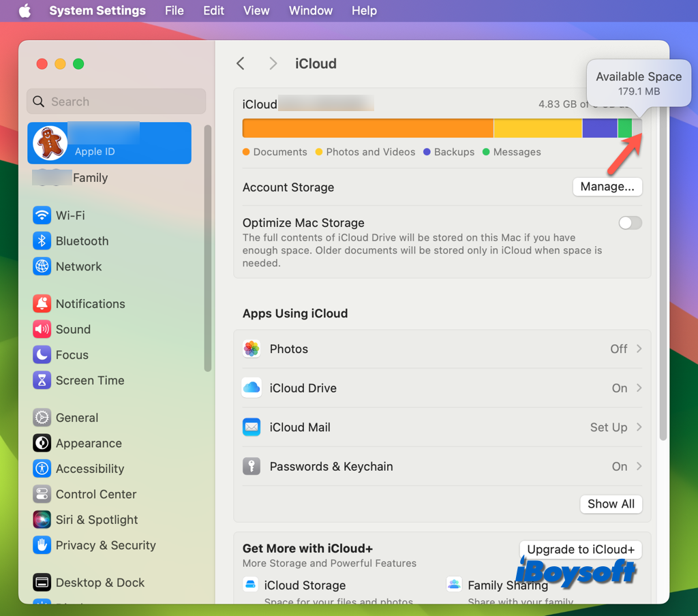Viewport: 698px width, 616px height.
Task: Click the Photos app flower icon
Action: tap(252, 349)
